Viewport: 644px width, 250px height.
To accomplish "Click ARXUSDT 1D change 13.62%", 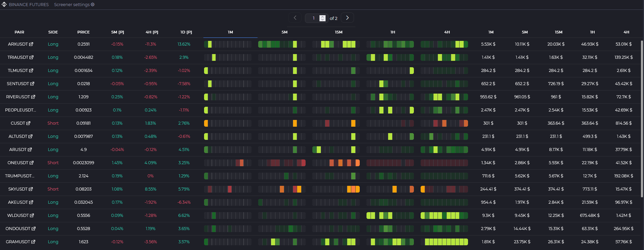I will 184,44.
